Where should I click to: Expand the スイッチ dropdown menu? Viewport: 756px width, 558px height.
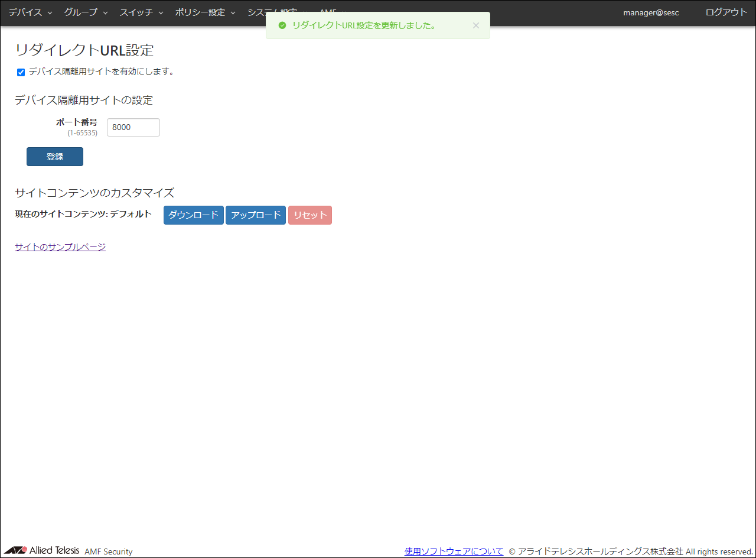(x=141, y=12)
